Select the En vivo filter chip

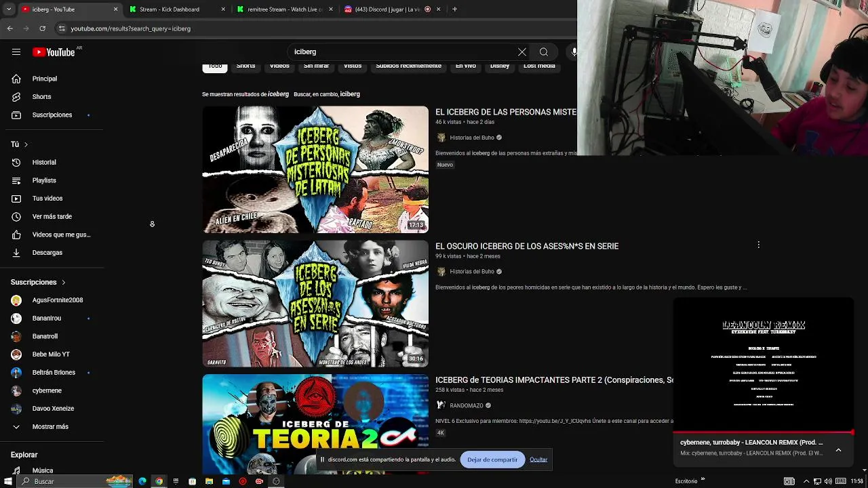[x=466, y=66]
